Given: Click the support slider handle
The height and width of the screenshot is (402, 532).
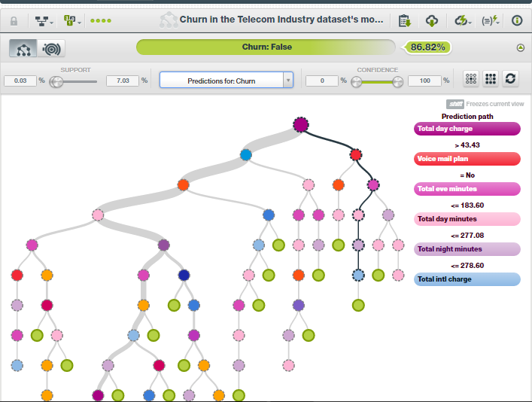Looking at the screenshot, I should coord(56,81).
